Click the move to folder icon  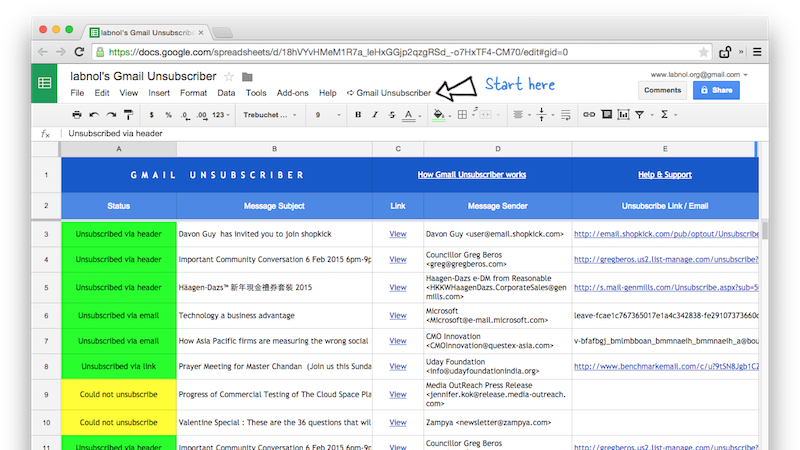pyautogui.click(x=247, y=77)
